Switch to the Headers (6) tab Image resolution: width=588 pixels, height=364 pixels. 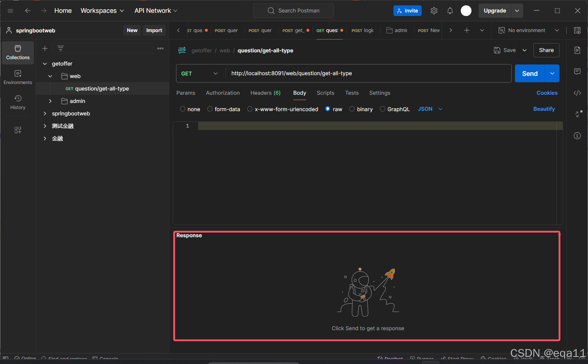(265, 93)
